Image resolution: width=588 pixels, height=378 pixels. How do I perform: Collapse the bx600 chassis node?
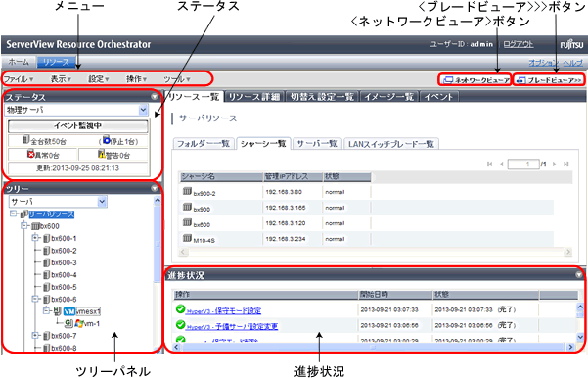[x=24, y=226]
